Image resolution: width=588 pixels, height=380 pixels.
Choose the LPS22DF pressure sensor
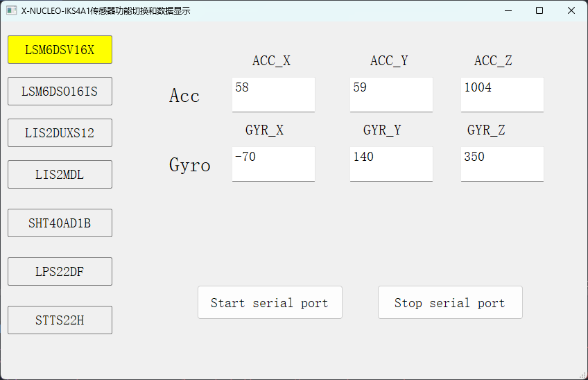pyautogui.click(x=60, y=271)
